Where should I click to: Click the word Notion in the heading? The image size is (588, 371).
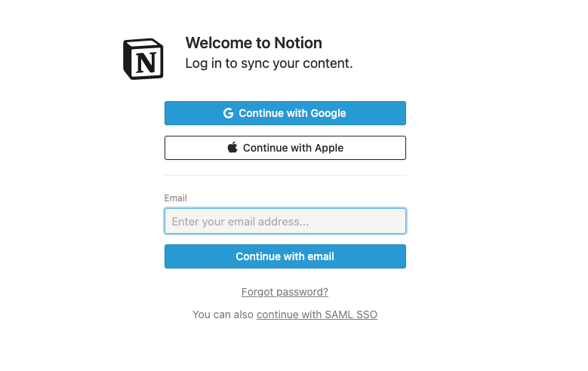(298, 43)
